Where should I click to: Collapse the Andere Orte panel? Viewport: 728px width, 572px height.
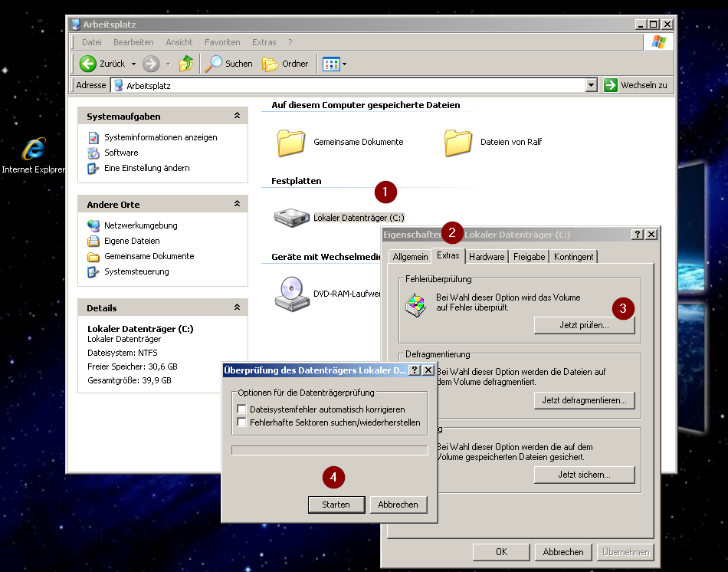(x=238, y=204)
